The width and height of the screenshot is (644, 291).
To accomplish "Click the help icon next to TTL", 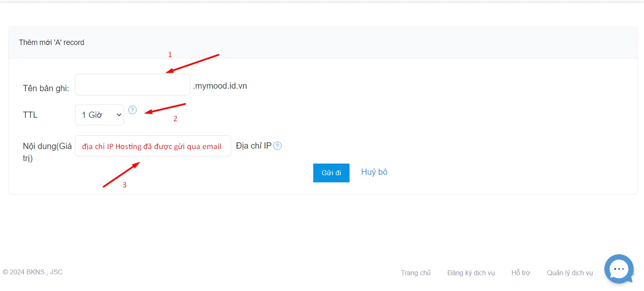I will pyautogui.click(x=132, y=110).
